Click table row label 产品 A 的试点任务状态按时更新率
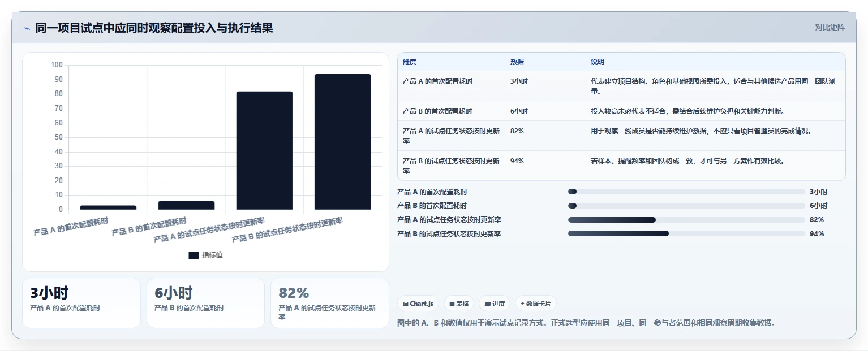Viewport: 868px width, 351px height. 452,136
